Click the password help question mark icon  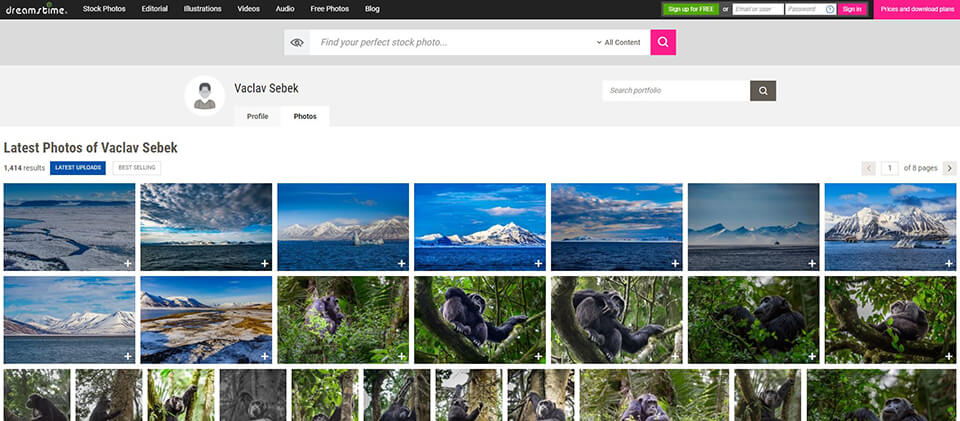tap(830, 9)
